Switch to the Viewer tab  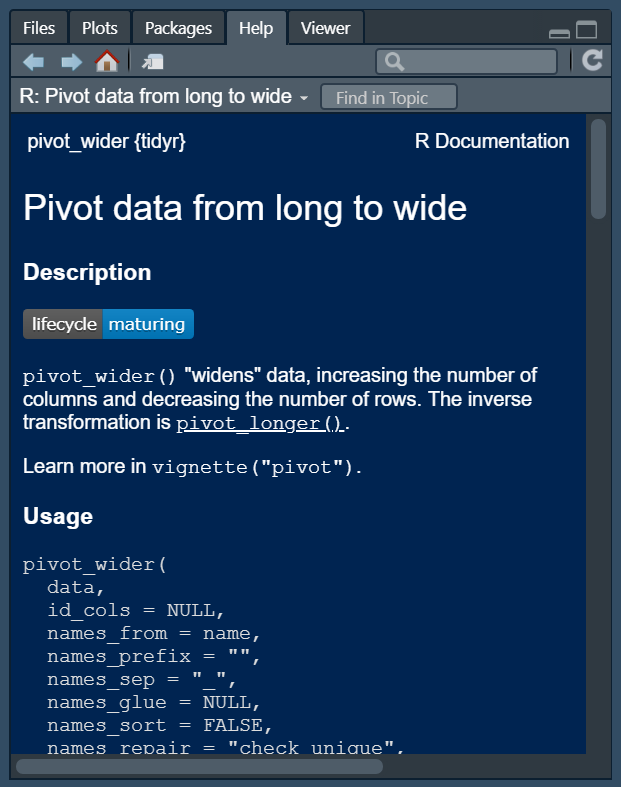tap(325, 28)
